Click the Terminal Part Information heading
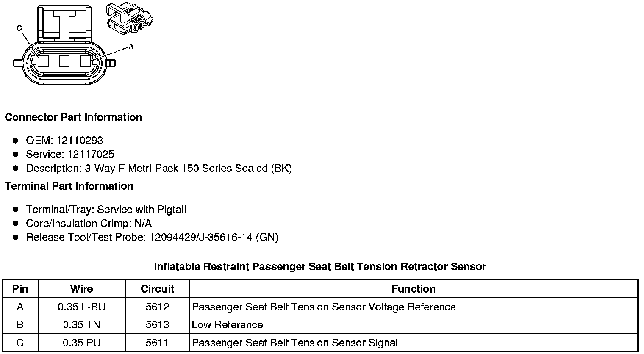Image resolution: width=644 pixels, height=354 pixels. coord(69,186)
